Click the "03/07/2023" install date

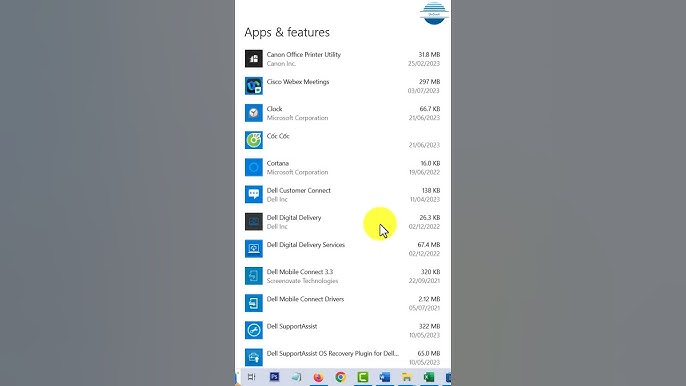tap(424, 91)
